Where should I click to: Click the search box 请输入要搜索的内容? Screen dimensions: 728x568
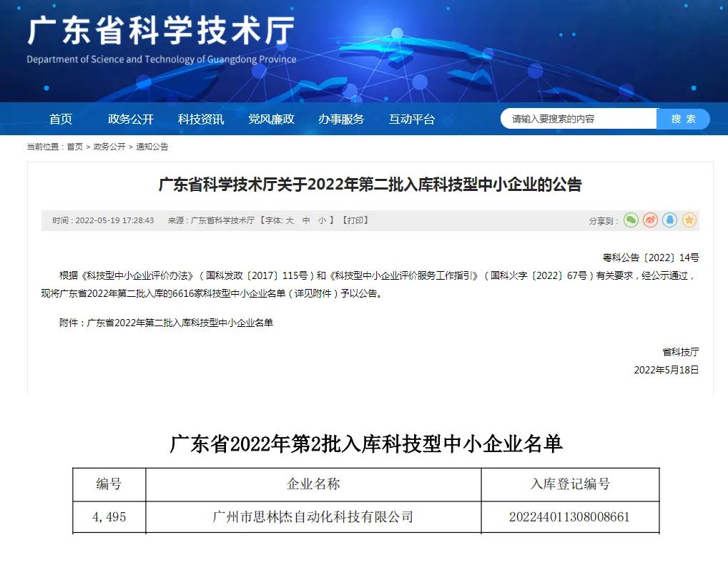pos(579,119)
